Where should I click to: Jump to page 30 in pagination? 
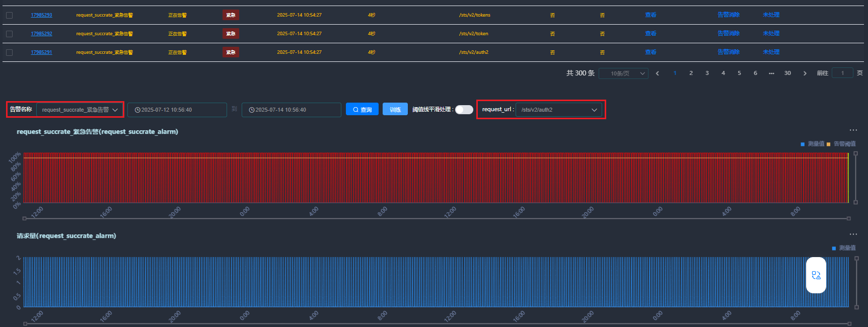787,73
